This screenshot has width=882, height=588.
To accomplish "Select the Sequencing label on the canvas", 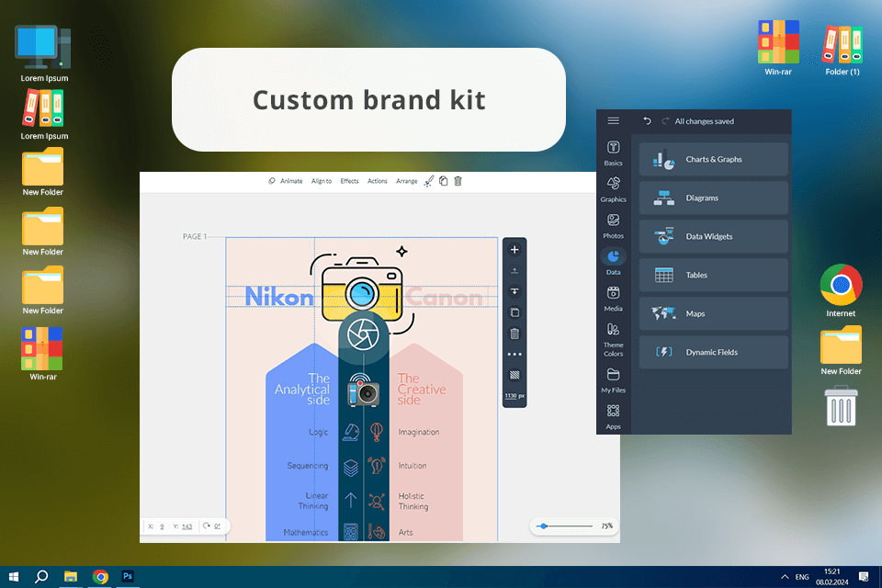I will pyautogui.click(x=307, y=465).
